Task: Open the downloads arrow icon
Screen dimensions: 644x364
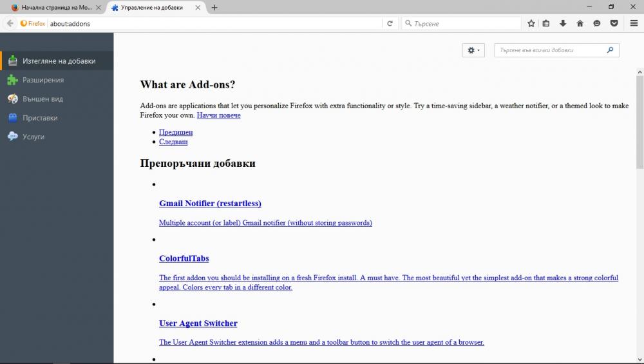Action: coord(563,23)
